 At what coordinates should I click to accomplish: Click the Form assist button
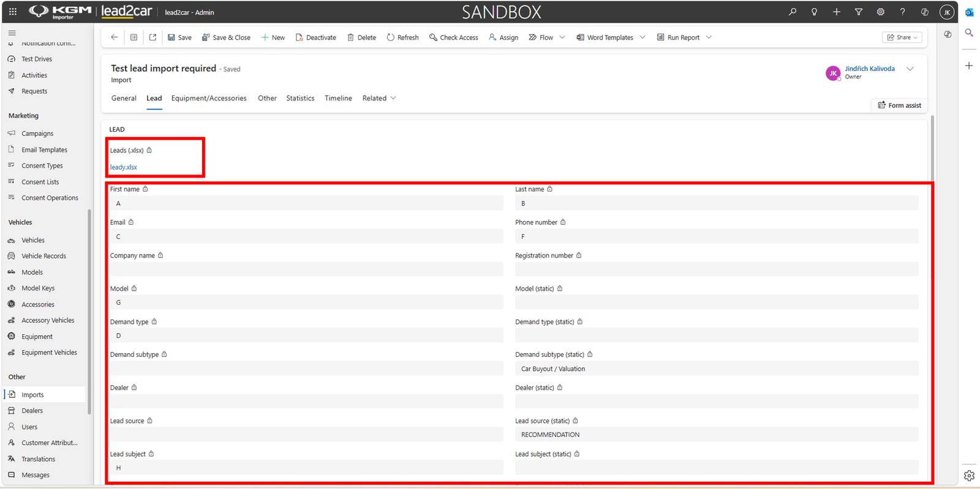point(899,105)
